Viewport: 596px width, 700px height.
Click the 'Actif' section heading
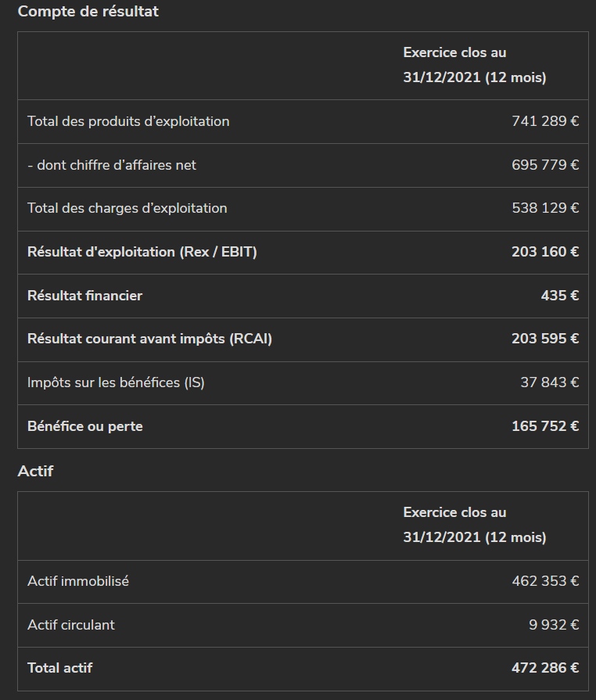pos(35,471)
